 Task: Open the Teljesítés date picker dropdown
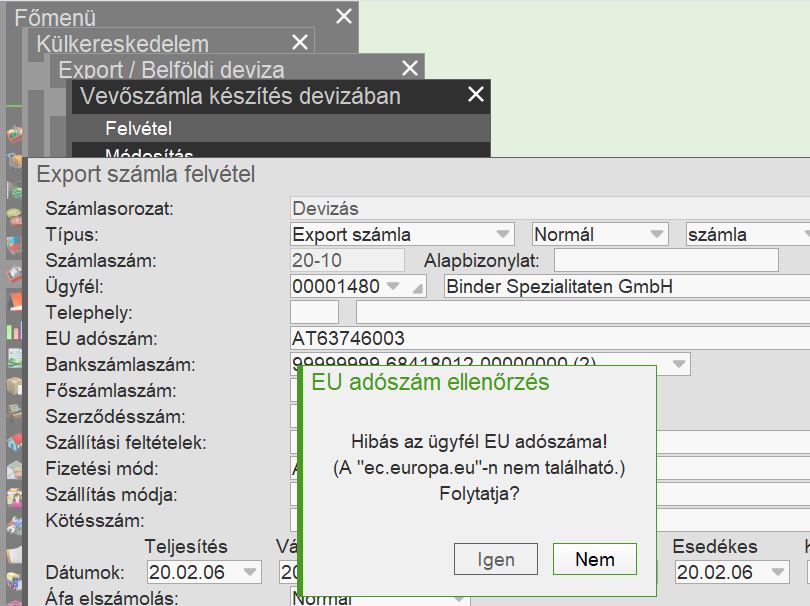coord(250,572)
